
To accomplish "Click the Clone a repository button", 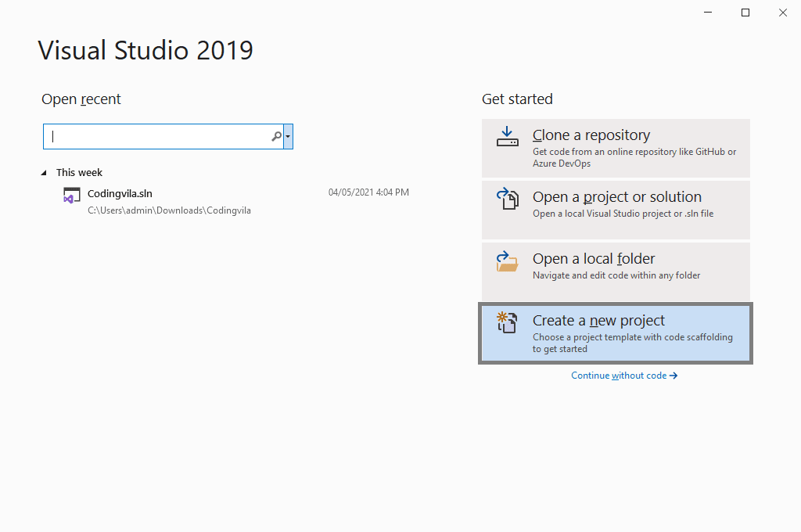I will (616, 148).
